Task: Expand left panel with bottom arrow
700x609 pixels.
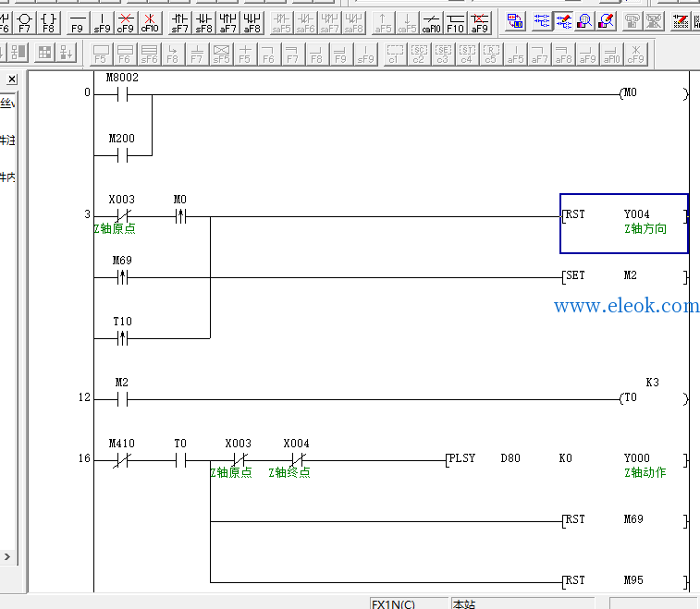Action: click(x=7, y=557)
